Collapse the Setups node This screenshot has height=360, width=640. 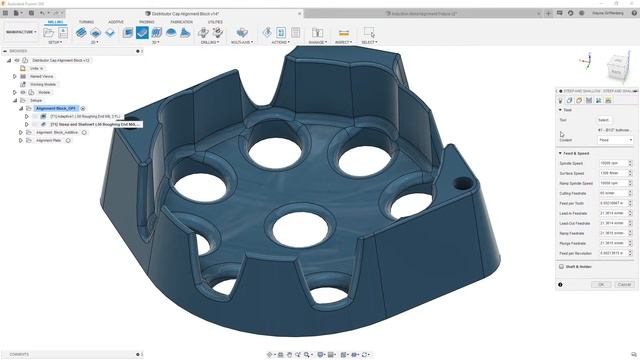click(15, 100)
